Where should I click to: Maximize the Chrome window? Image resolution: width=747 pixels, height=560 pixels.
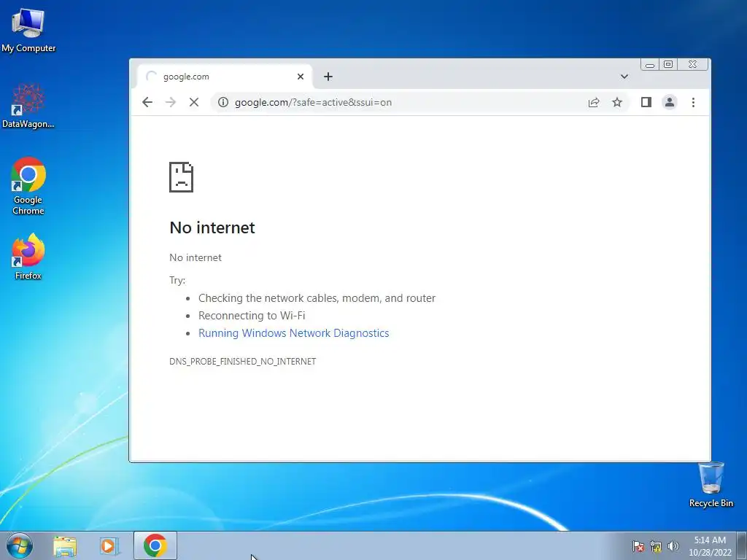point(668,64)
